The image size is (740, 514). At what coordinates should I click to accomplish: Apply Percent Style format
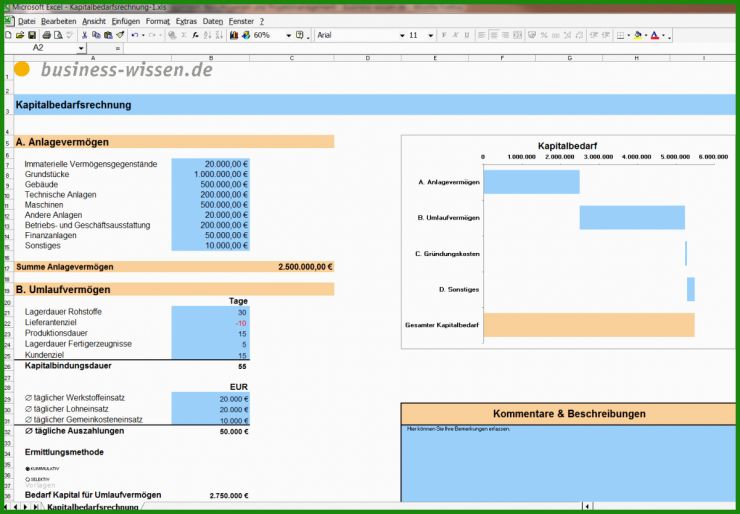(x=544, y=35)
